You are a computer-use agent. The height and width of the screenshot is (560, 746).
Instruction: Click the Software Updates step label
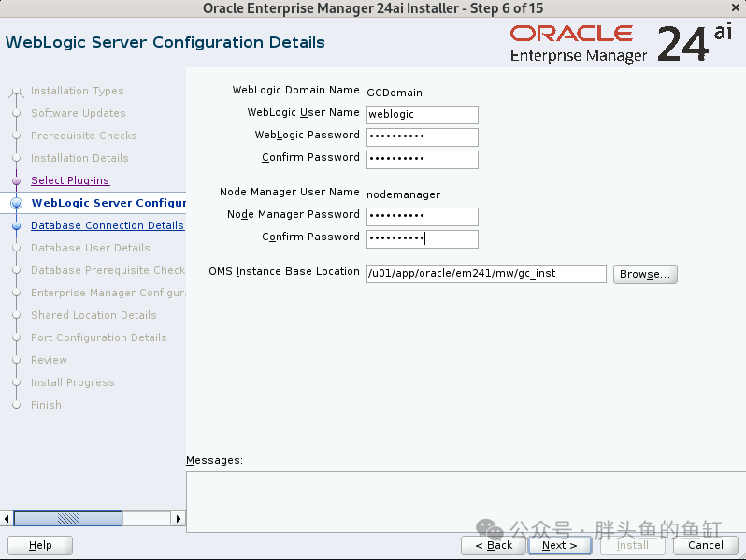[x=78, y=113]
